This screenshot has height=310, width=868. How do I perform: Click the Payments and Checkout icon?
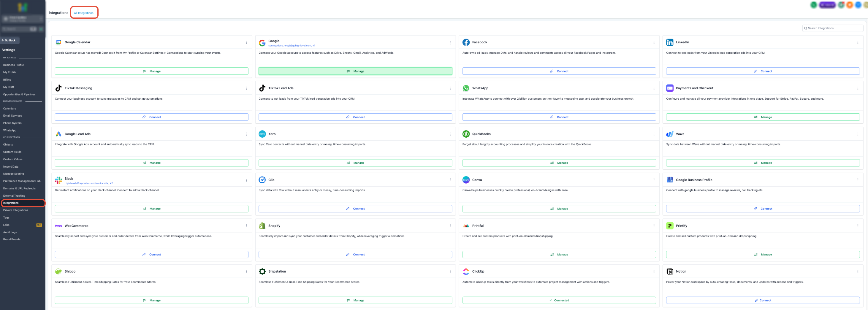click(x=669, y=88)
